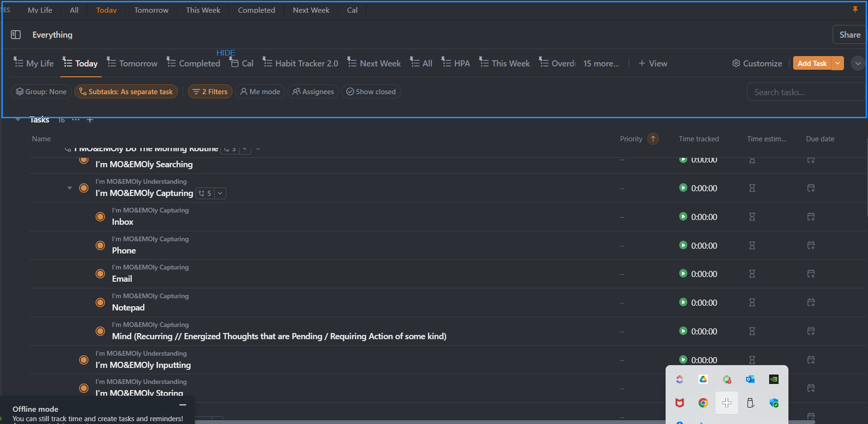
Task: Click the Time tracked column header
Action: (x=699, y=139)
